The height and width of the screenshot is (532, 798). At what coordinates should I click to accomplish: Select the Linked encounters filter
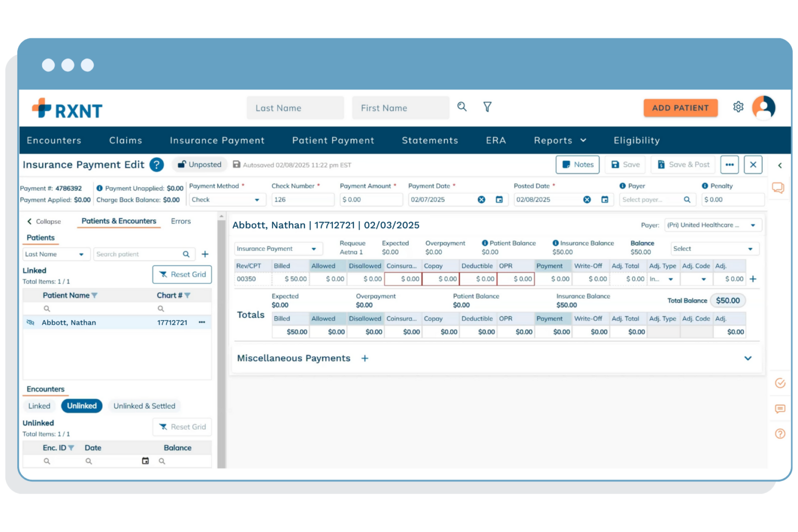[x=39, y=406]
